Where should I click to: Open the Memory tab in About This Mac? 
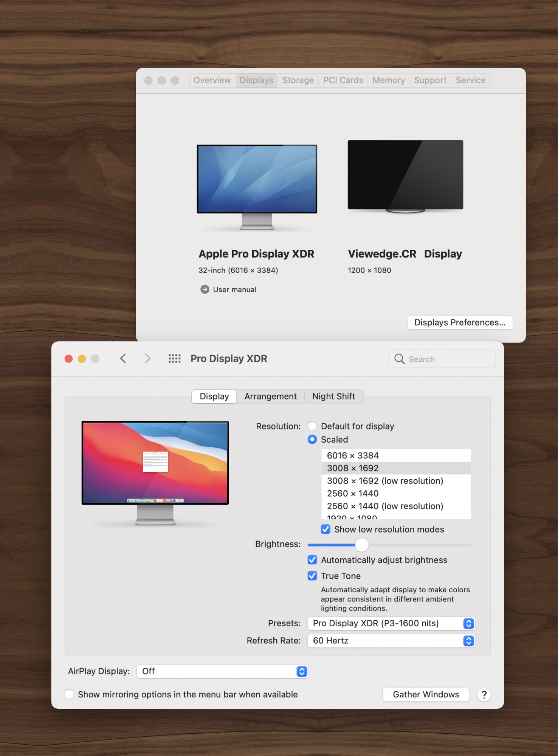(389, 80)
